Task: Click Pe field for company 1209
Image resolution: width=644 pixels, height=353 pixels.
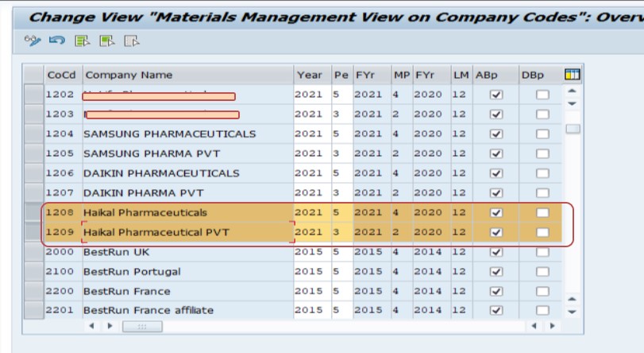Action: click(x=342, y=232)
